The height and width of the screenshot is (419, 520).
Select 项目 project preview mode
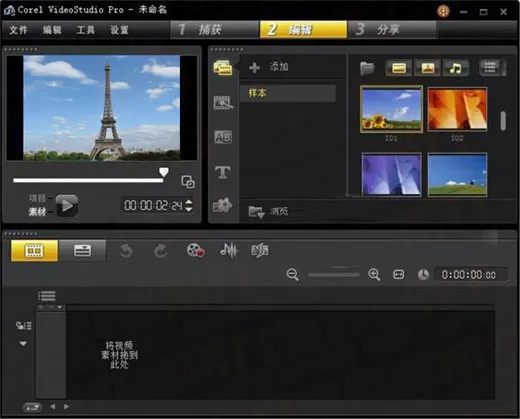tap(37, 199)
